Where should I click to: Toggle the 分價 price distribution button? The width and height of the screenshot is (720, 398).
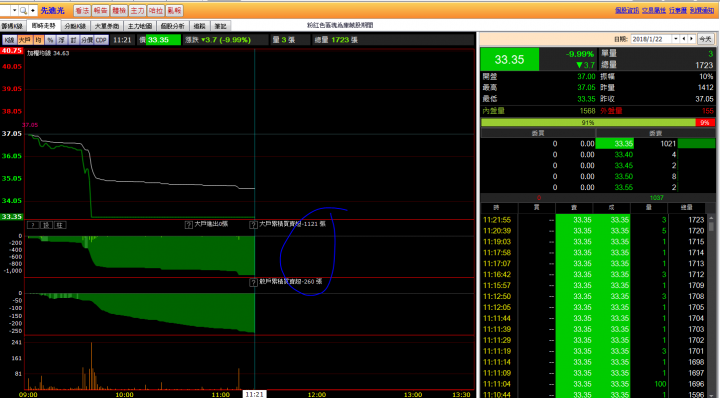87,40
